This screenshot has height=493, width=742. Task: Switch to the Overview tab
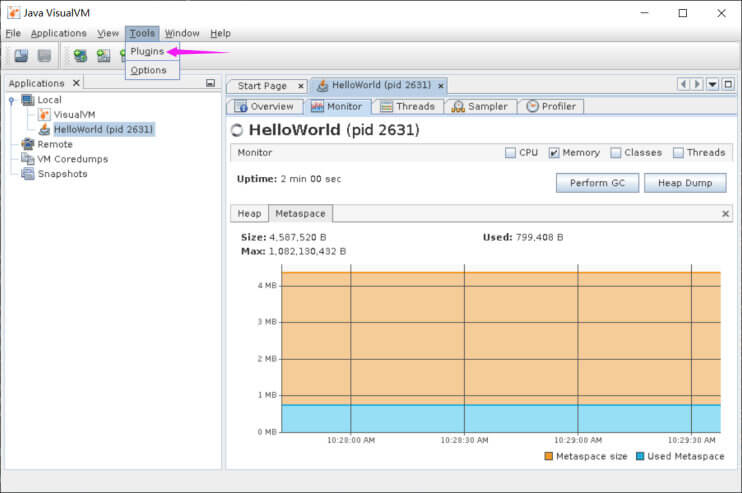(265, 106)
